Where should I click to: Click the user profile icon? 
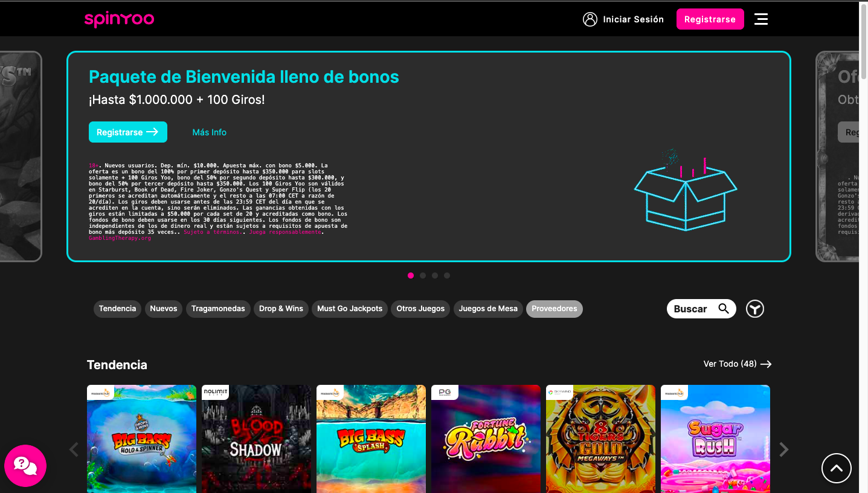tap(590, 19)
